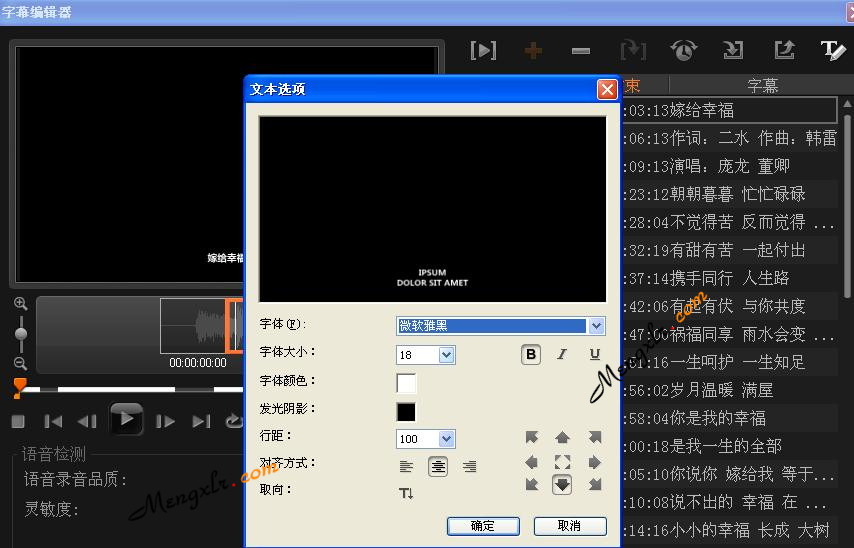
Task: Click the 取消 (Cancel) button
Action: click(570, 526)
